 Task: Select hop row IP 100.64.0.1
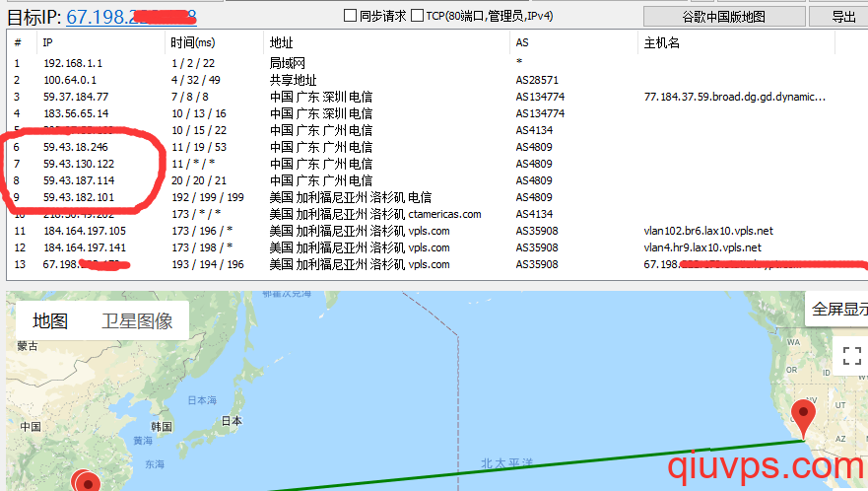click(70, 80)
